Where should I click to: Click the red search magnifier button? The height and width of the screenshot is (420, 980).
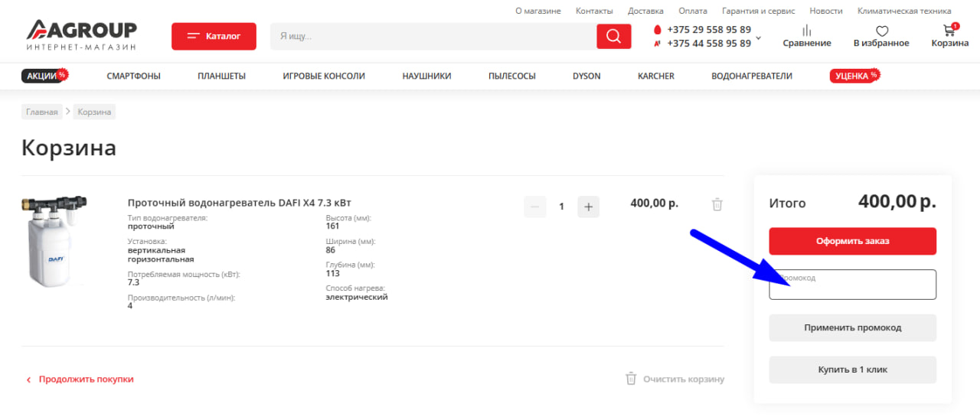(614, 36)
